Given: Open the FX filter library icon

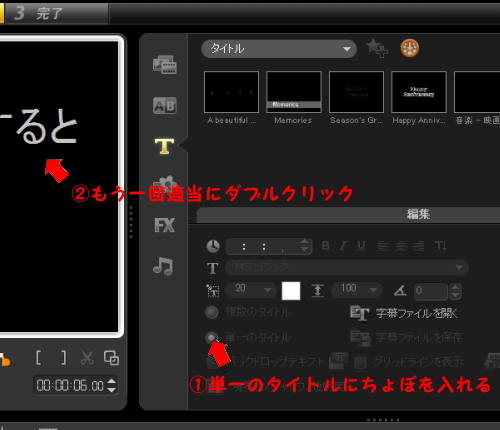Looking at the screenshot, I should coord(165,225).
